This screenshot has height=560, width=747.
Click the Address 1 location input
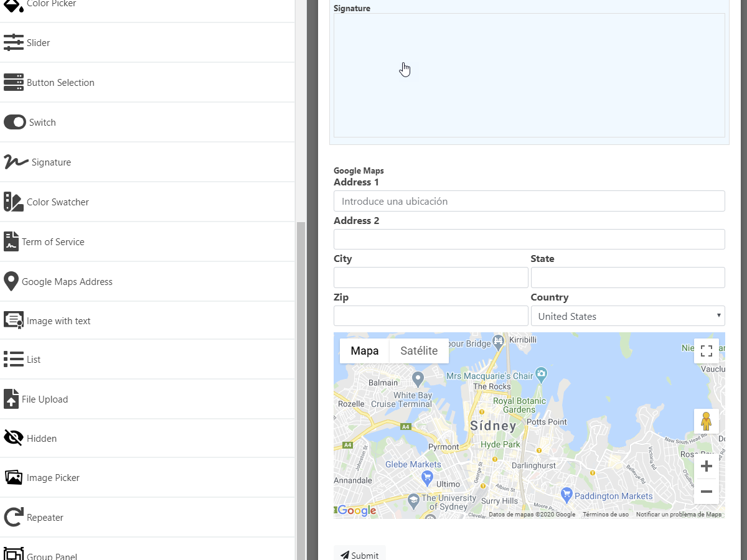529,201
